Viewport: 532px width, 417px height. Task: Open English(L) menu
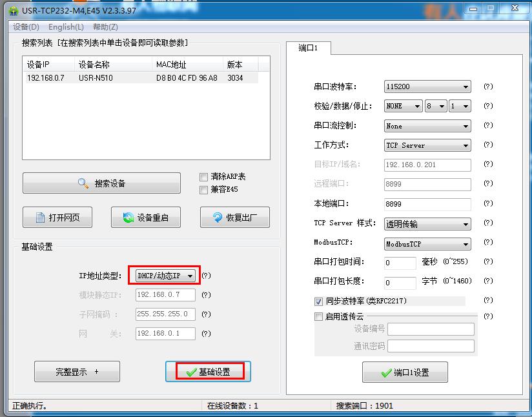[66, 27]
